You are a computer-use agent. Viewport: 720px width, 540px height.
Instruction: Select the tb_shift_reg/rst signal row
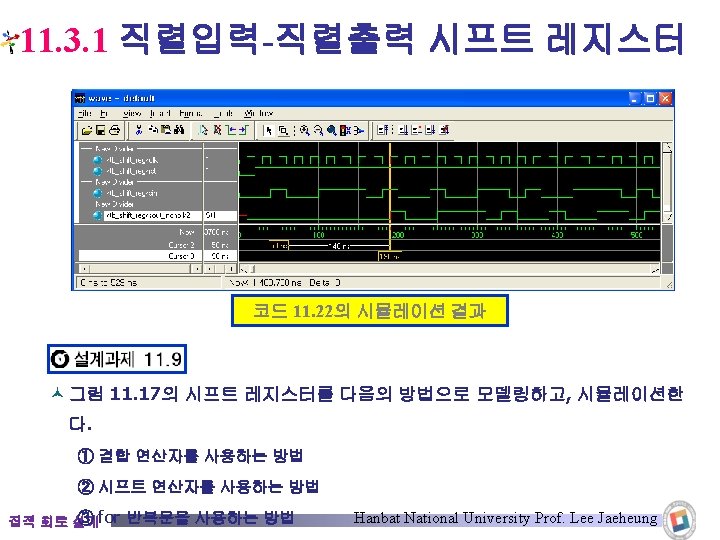click(x=131, y=171)
